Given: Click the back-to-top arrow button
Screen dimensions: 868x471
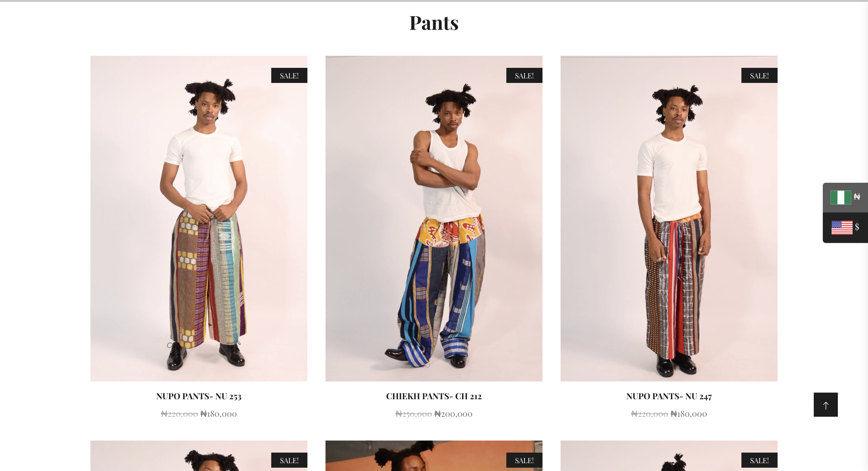Looking at the screenshot, I should 826,405.
